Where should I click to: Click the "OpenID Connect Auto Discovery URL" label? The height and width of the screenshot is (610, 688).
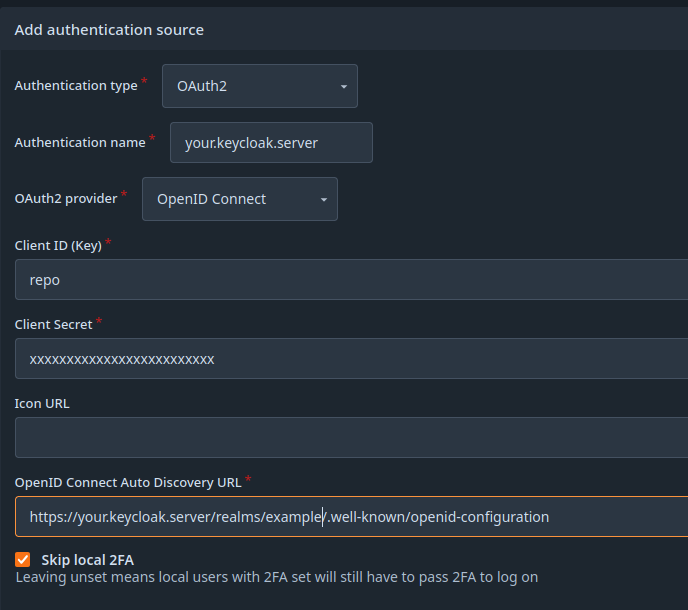point(128,482)
